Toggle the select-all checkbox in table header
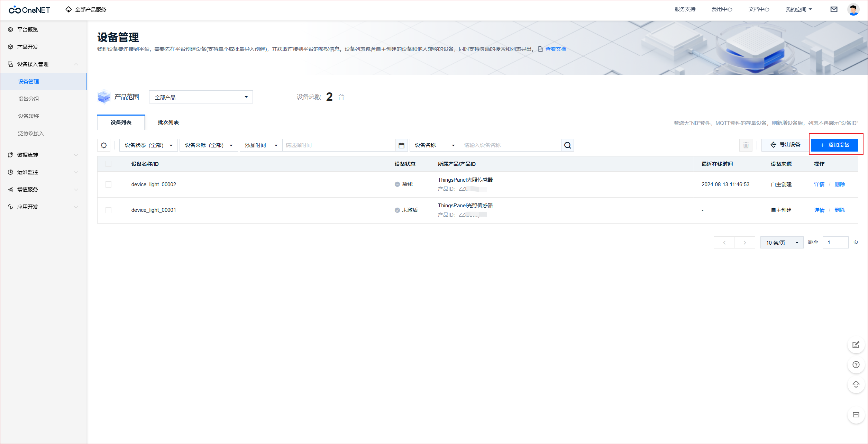 pyautogui.click(x=109, y=164)
